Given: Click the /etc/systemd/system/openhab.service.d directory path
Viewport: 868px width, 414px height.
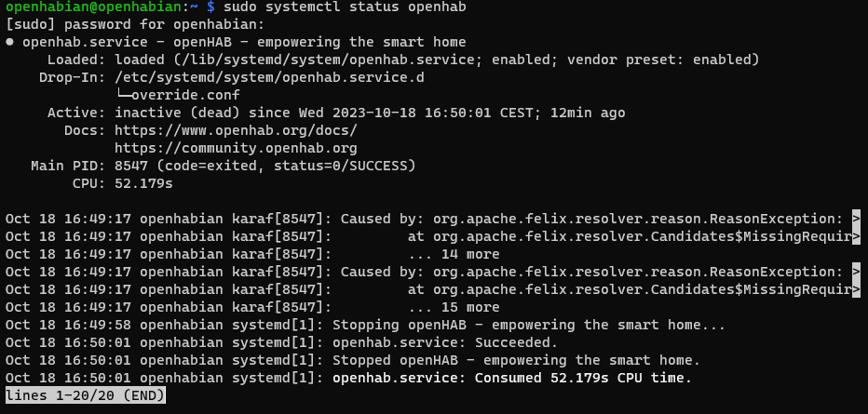Looking at the screenshot, I should [269, 77].
